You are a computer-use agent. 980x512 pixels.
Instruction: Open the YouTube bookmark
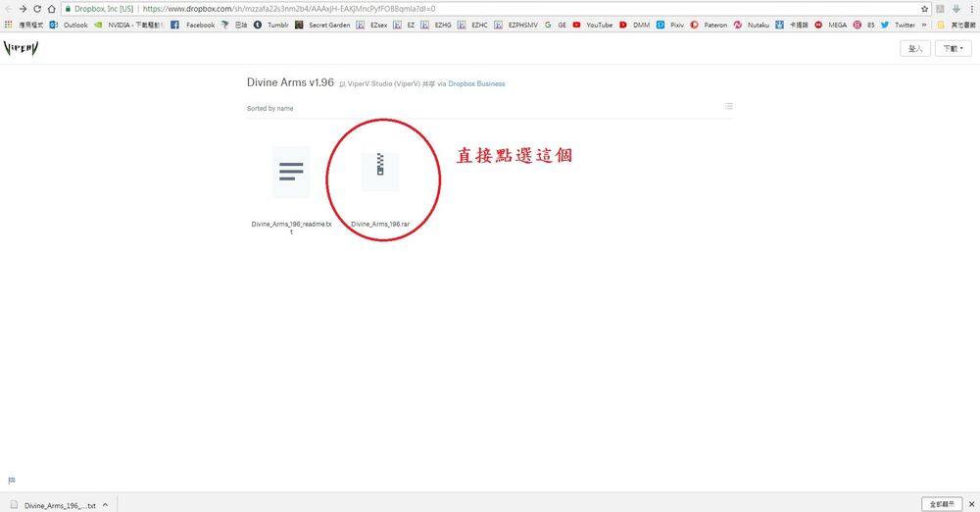coord(593,25)
